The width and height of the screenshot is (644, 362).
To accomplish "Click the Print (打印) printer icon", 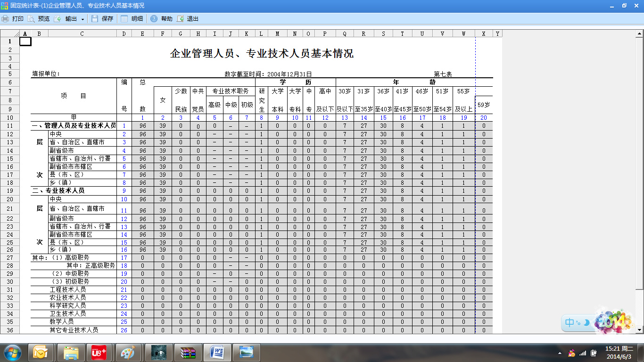I will (5, 19).
